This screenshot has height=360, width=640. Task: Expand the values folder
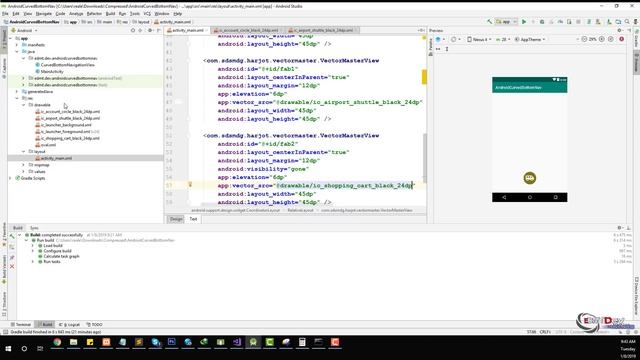[23, 171]
